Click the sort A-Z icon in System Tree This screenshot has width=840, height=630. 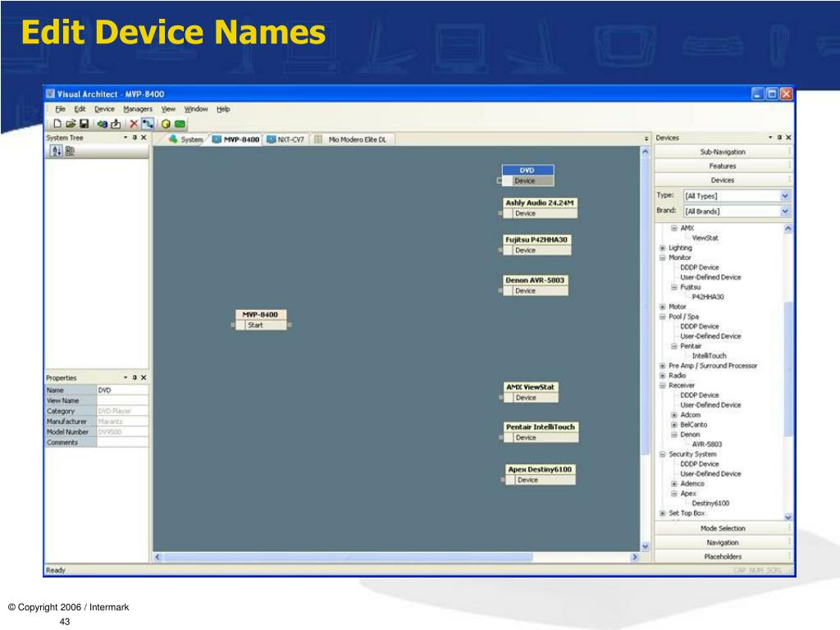click(57, 151)
